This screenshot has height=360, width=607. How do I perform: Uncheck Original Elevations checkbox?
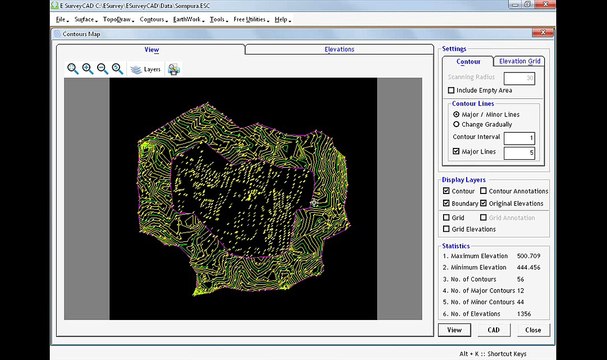tap(483, 203)
